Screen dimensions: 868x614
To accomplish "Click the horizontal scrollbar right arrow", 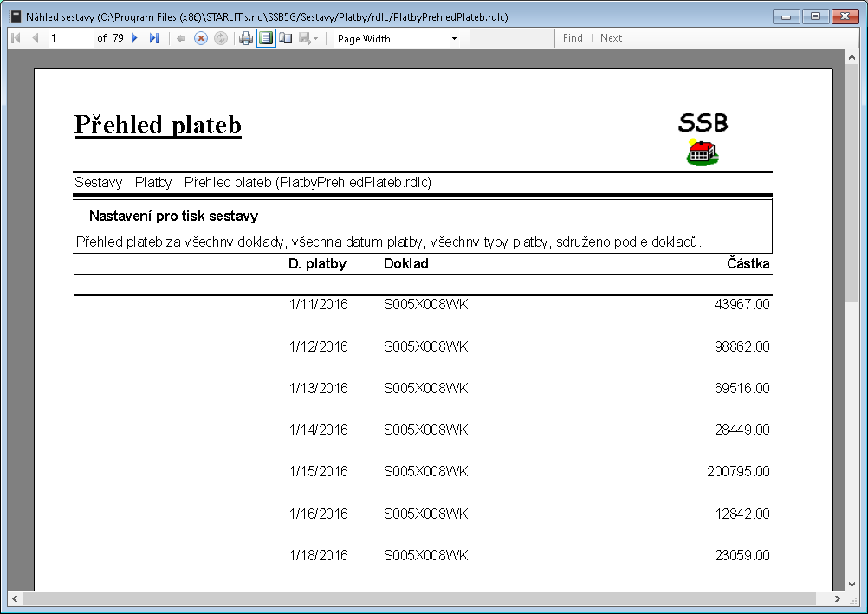I will [838, 598].
